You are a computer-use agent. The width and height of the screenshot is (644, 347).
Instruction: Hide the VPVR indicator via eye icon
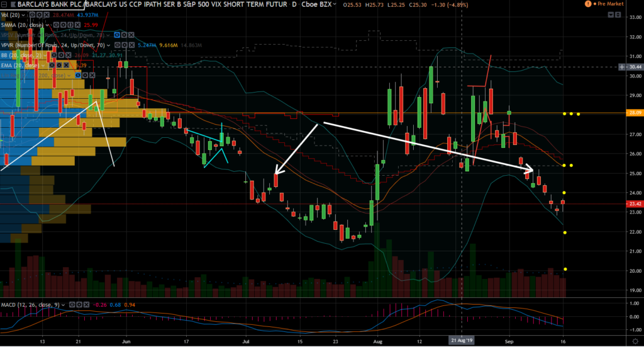point(118,45)
